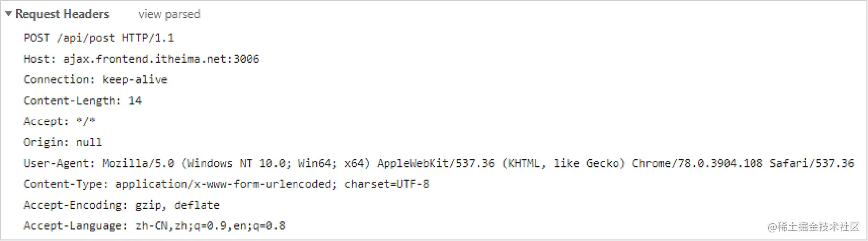Click the Accept: */* header line
Screen dimensions: 868x241
[x=60, y=121]
